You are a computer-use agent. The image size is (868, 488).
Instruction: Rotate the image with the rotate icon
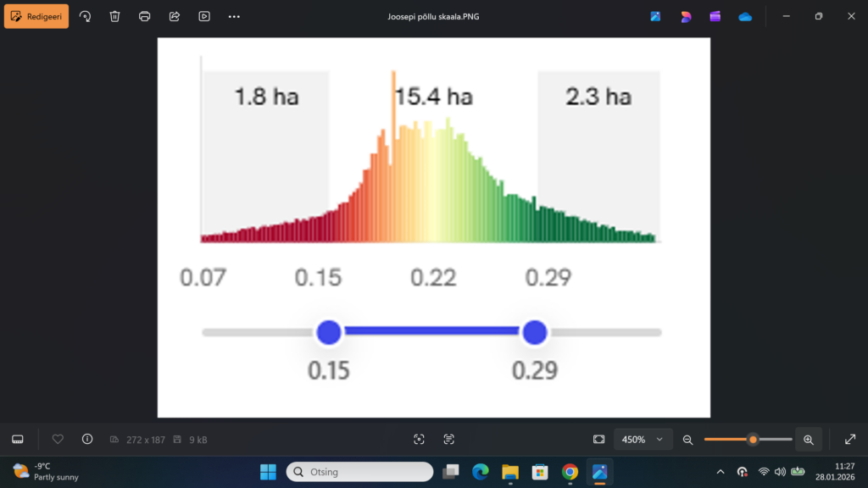[85, 16]
